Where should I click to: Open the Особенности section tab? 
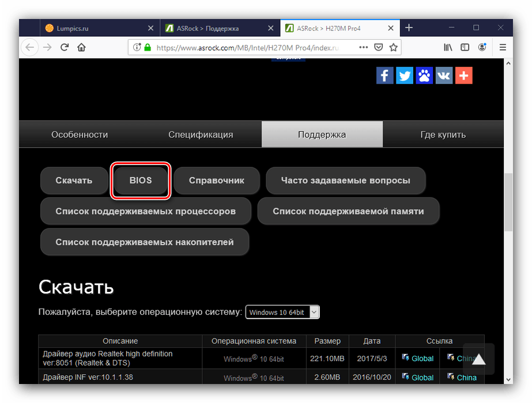[x=80, y=135]
